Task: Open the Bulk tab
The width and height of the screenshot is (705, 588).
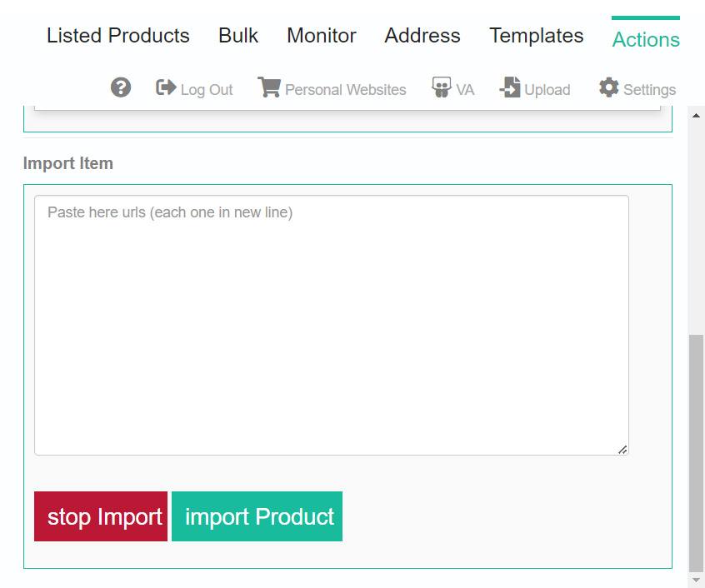Action: [x=238, y=36]
